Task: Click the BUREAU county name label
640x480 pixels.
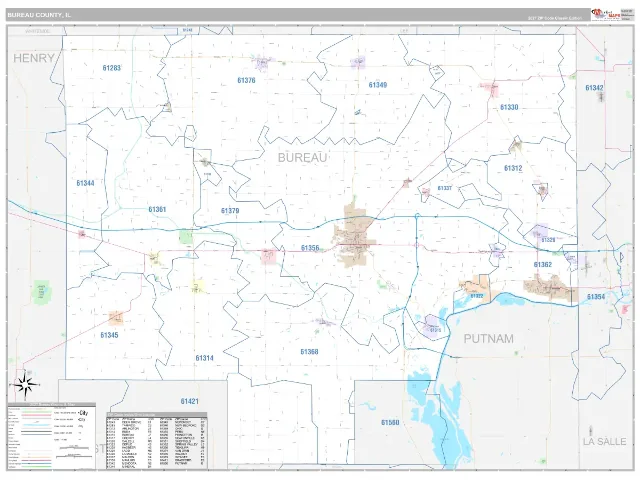Action: (x=302, y=158)
